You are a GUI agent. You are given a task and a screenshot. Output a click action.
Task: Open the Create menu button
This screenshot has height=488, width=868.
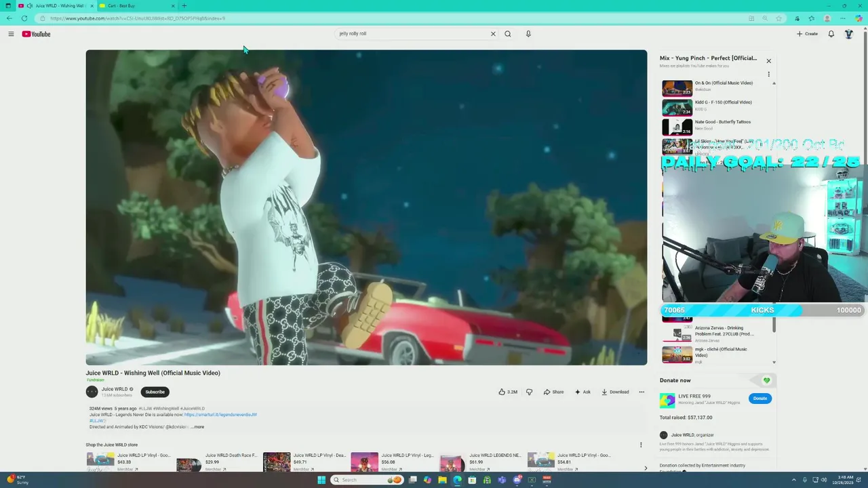807,34
